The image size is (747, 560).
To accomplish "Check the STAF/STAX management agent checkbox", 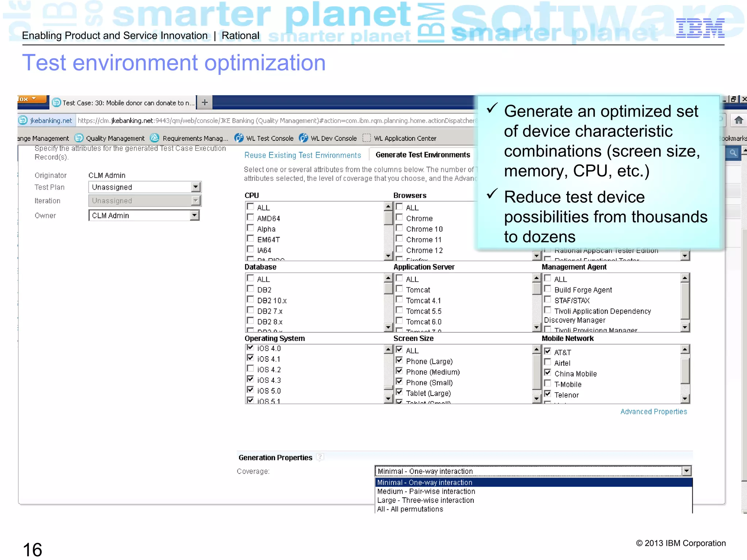I will 547,299.
